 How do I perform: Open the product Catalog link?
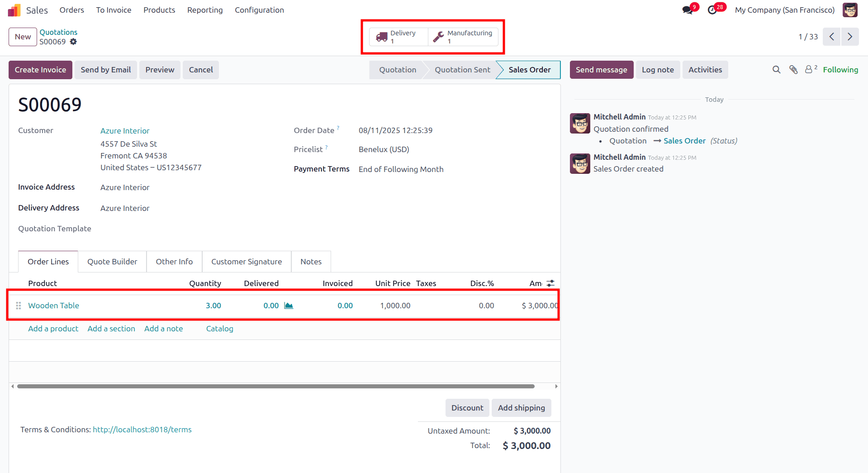tap(219, 329)
